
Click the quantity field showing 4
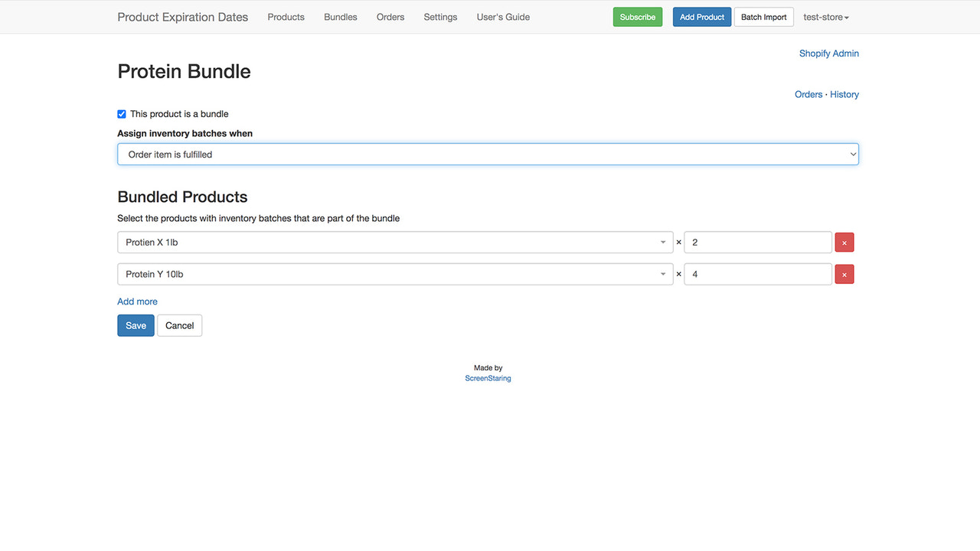(757, 274)
